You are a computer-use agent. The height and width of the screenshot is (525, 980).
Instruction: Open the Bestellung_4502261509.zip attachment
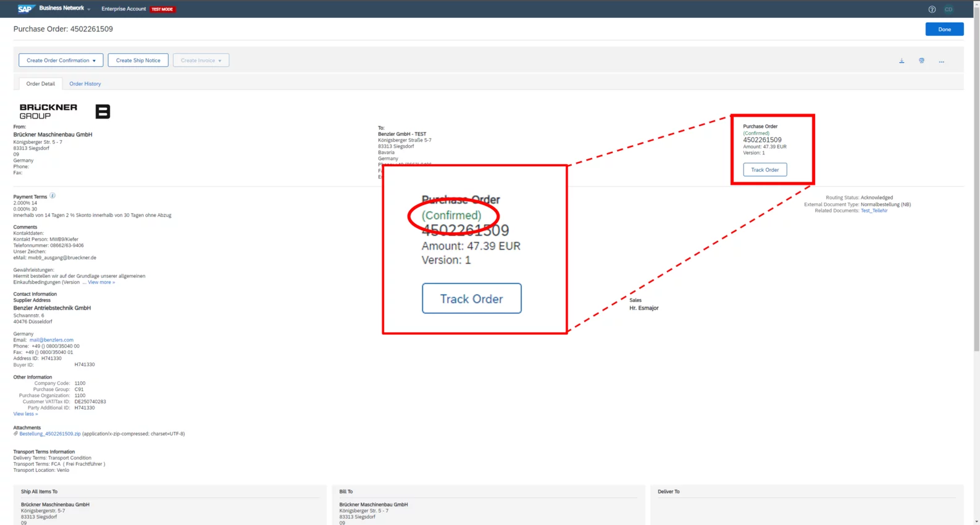[49, 434]
